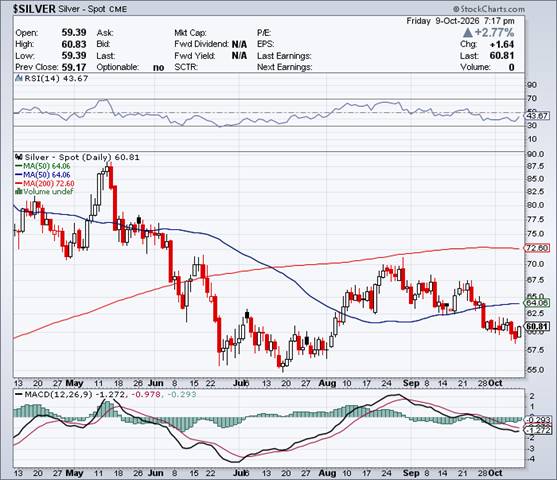Screen dimensions: 557x480
Task: Click the -0.293 histogram value tag on right axis
Action: (538, 420)
